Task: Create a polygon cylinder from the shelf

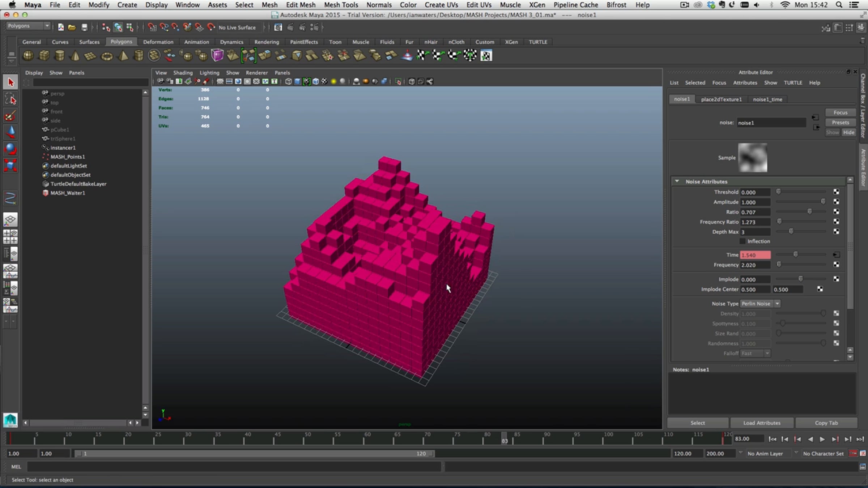Action: pyautogui.click(x=60, y=56)
